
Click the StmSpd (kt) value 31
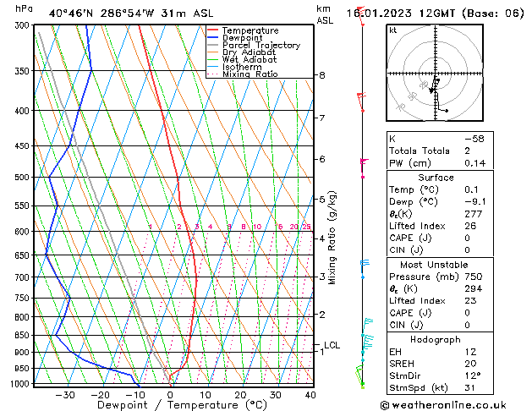[470, 388]
